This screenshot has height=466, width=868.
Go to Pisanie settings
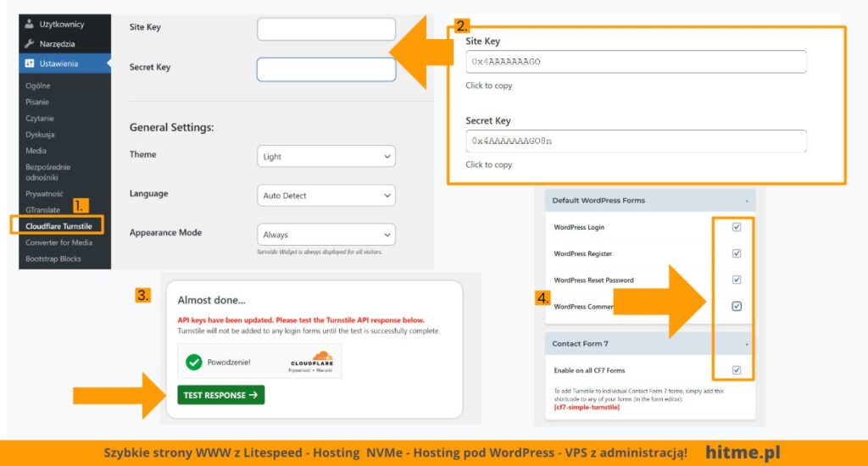pyautogui.click(x=37, y=102)
